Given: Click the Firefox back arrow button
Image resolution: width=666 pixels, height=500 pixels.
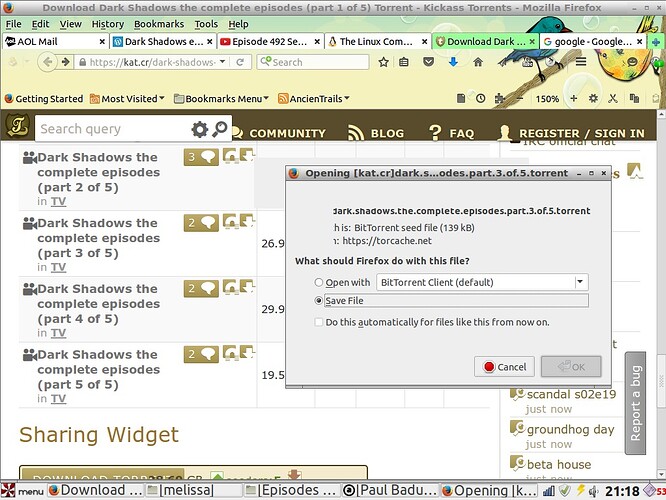Looking at the screenshot, I should [x=47, y=62].
